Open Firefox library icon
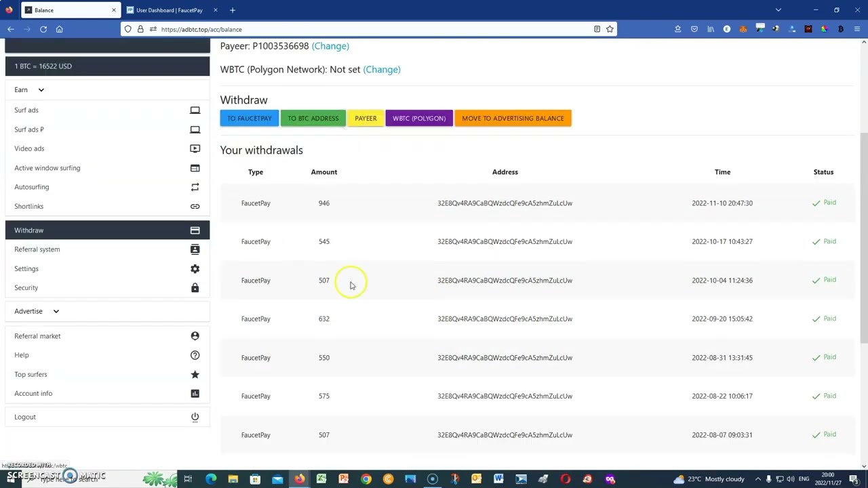 (x=711, y=29)
